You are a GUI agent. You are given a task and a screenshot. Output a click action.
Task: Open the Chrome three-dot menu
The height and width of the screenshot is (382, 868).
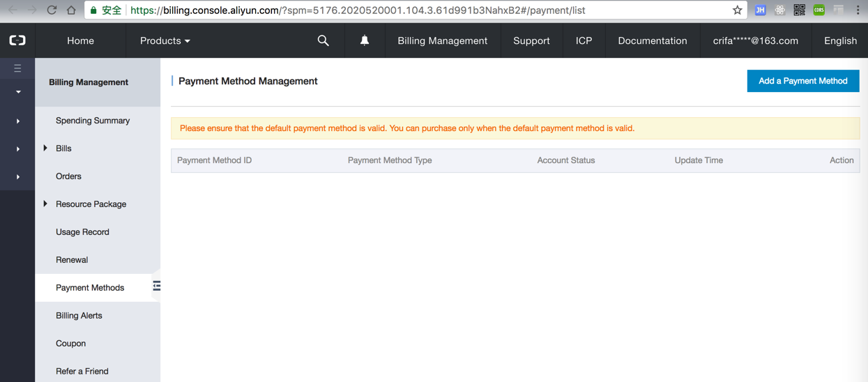[x=858, y=10]
